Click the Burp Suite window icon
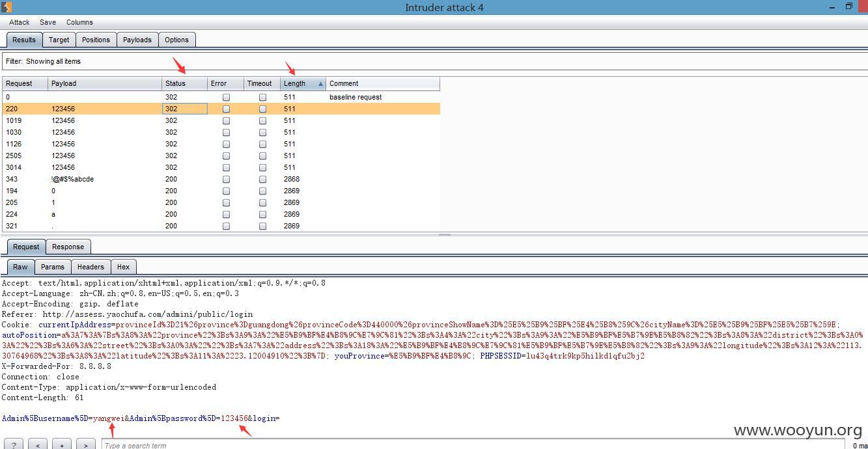Image resolution: width=868 pixels, height=449 pixels. [x=6, y=7]
